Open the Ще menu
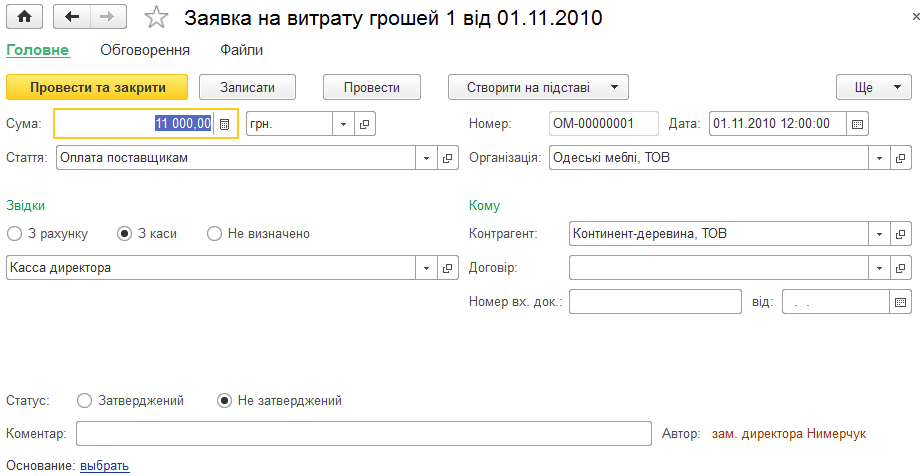 [874, 88]
